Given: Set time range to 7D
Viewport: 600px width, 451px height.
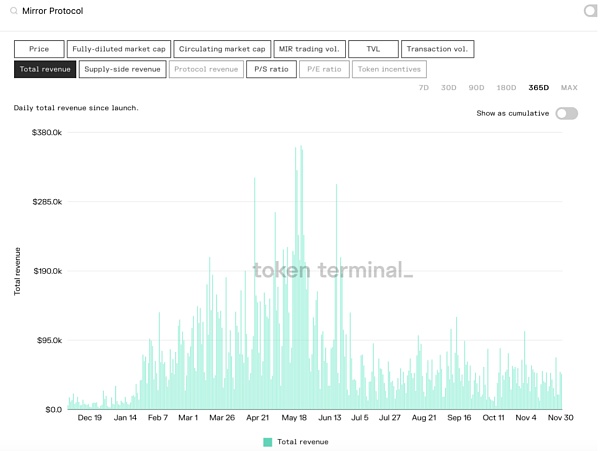Looking at the screenshot, I should 424,88.
